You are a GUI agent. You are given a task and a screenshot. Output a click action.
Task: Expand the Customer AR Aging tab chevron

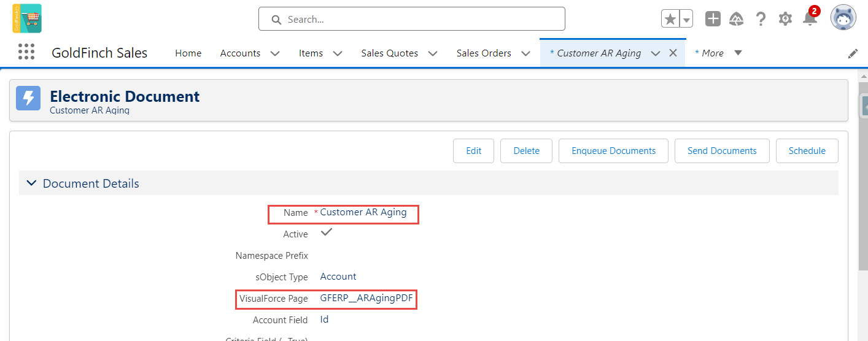tap(656, 53)
